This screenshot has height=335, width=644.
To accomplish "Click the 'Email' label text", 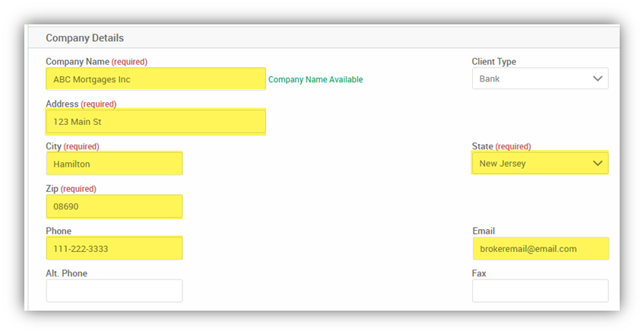I will point(484,231).
